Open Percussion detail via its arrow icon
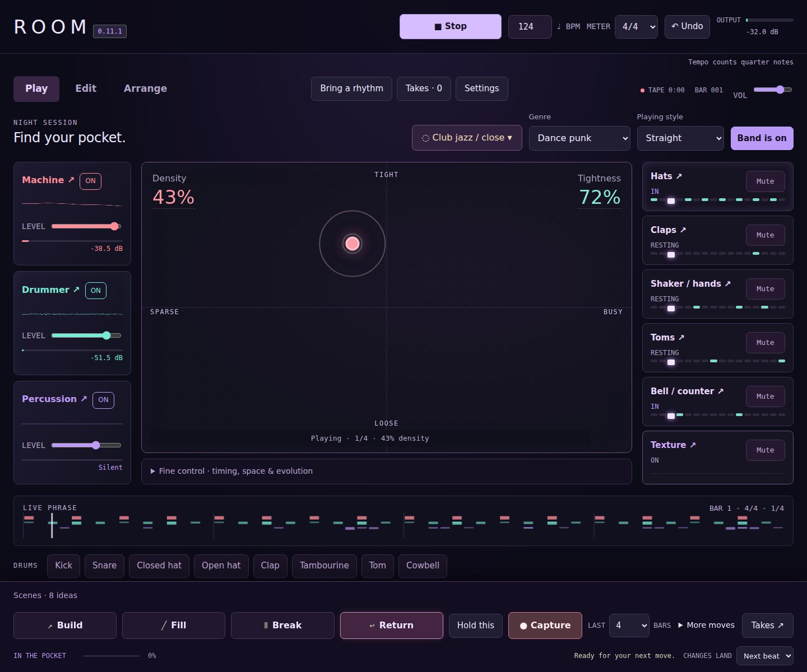Viewport: 807px width, 672px height. click(84, 399)
